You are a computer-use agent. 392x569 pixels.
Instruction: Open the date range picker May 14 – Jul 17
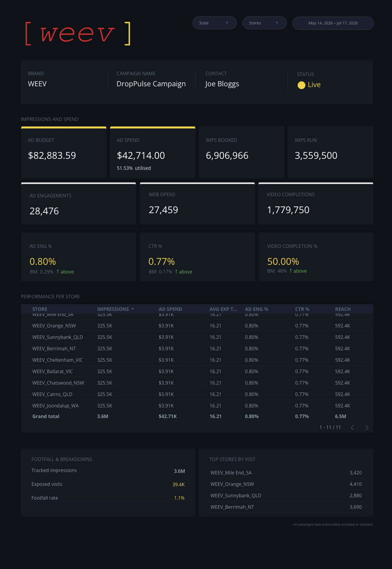click(333, 23)
